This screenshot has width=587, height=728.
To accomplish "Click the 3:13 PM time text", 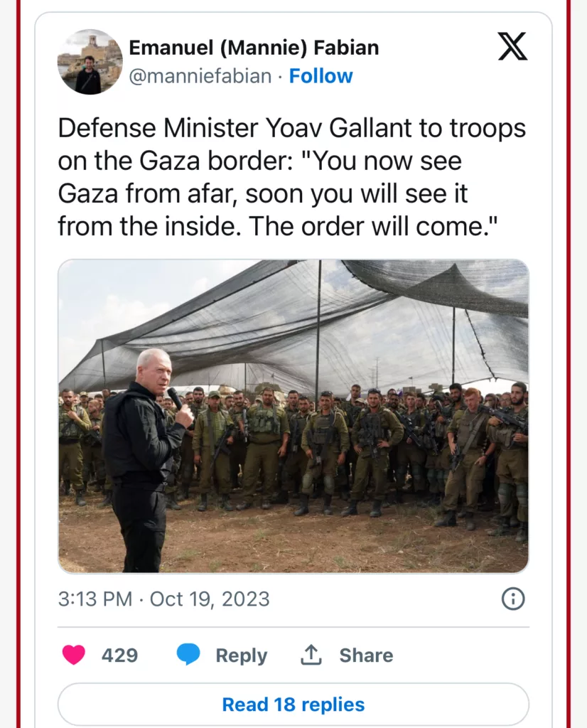I will tap(95, 599).
